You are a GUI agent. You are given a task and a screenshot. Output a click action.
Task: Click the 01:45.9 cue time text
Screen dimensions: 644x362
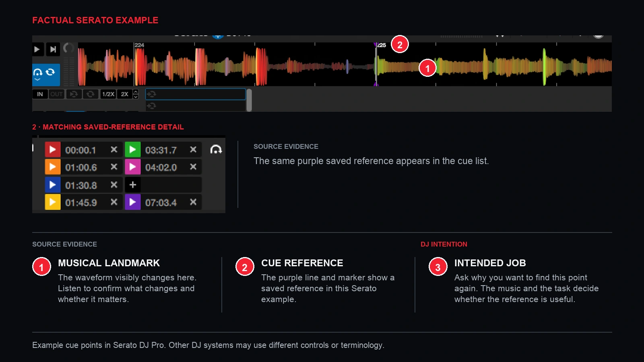[x=81, y=203]
